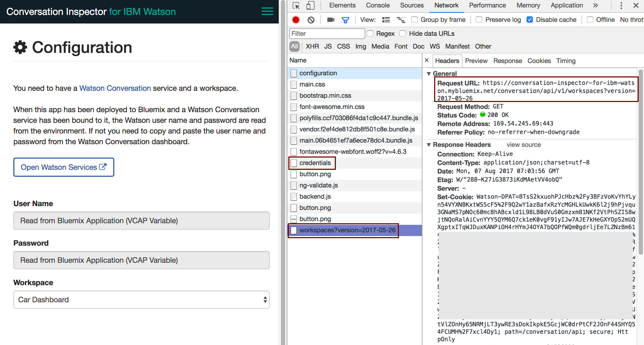Select the workspaces?version=2017-05-26 request

(x=355, y=230)
